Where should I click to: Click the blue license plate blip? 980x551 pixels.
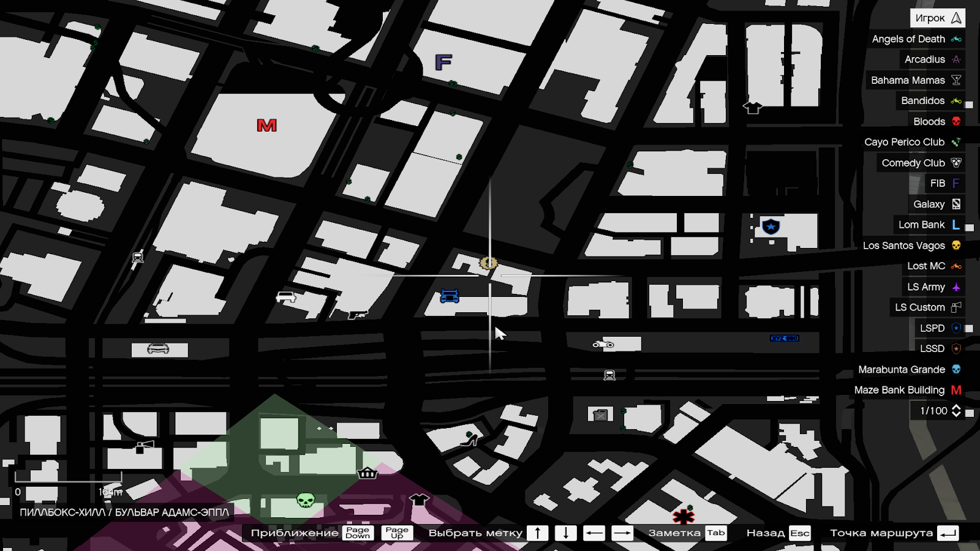[x=785, y=338]
